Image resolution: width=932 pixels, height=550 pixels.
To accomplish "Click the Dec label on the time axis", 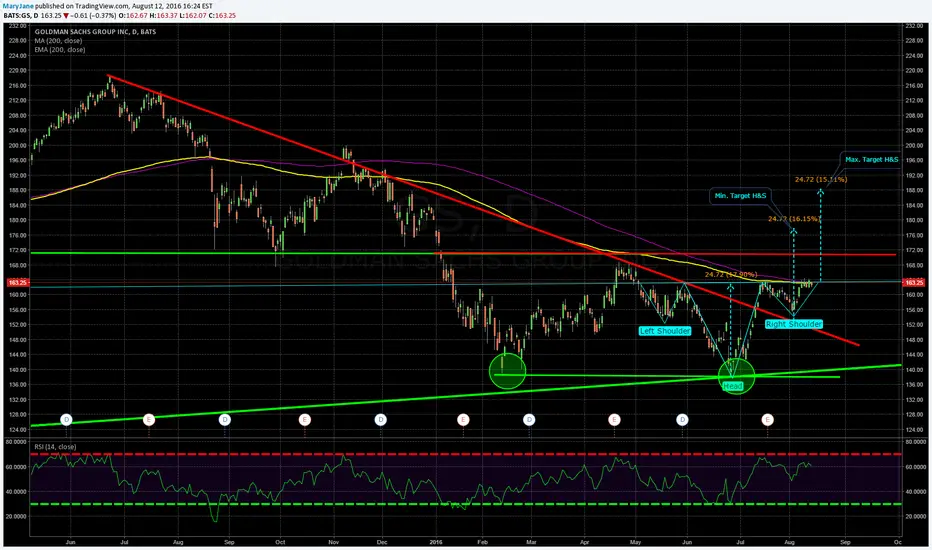I will 382,542.
